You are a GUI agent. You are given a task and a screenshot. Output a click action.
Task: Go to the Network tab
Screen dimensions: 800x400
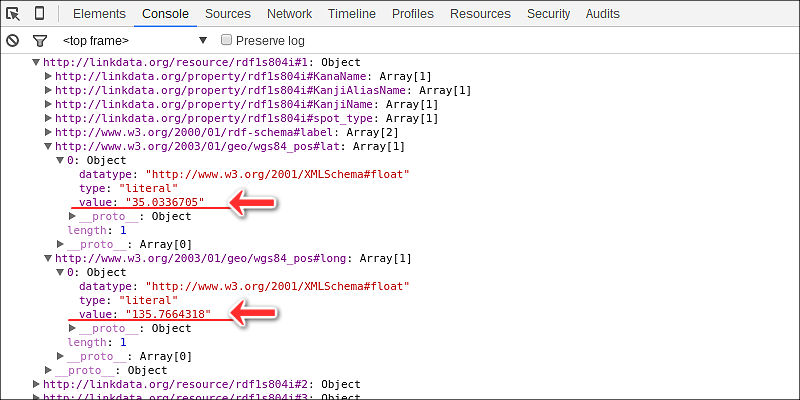coord(289,14)
